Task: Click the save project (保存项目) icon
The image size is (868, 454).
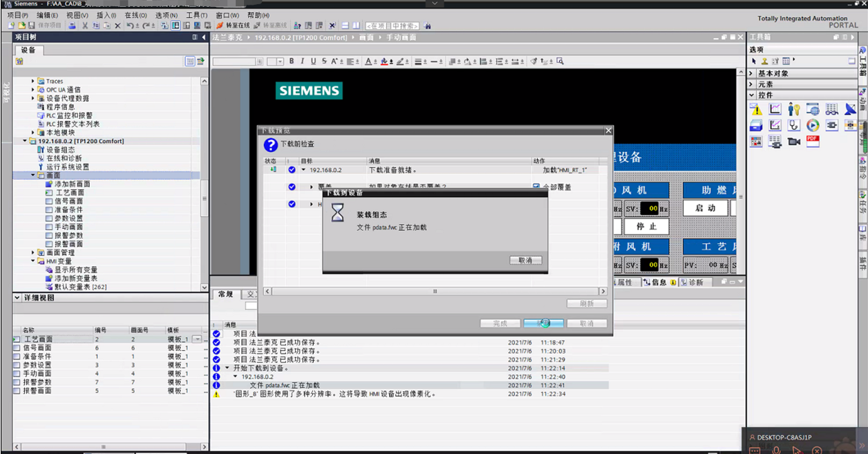Action: tap(31, 26)
